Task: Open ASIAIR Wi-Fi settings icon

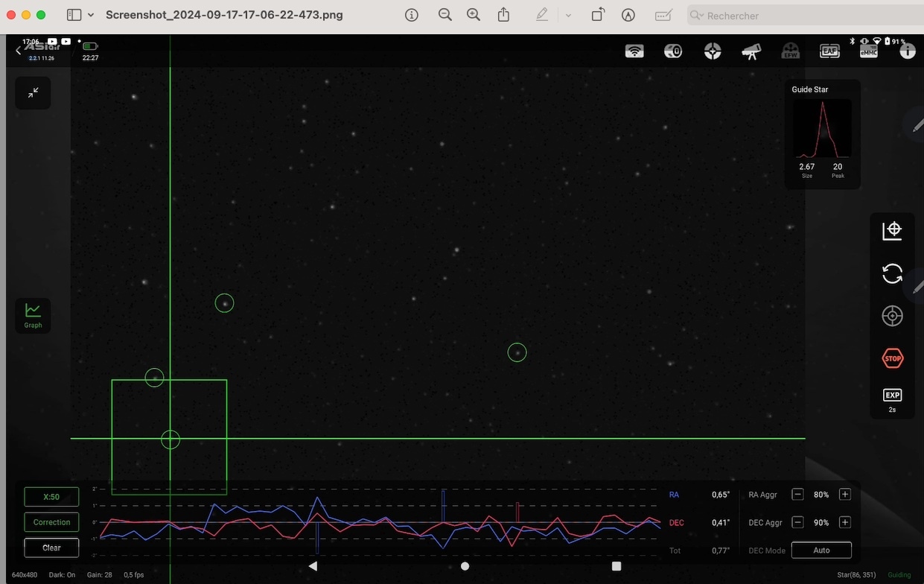Action: [634, 51]
